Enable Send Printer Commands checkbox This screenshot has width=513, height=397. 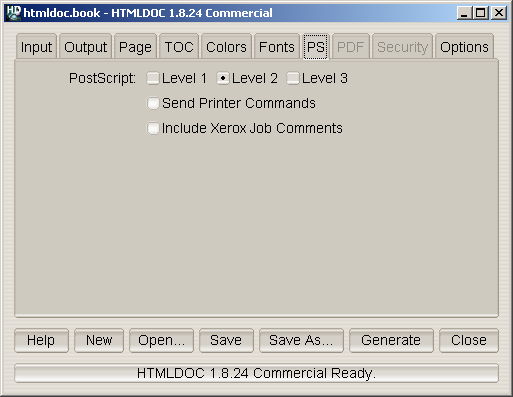pos(153,103)
